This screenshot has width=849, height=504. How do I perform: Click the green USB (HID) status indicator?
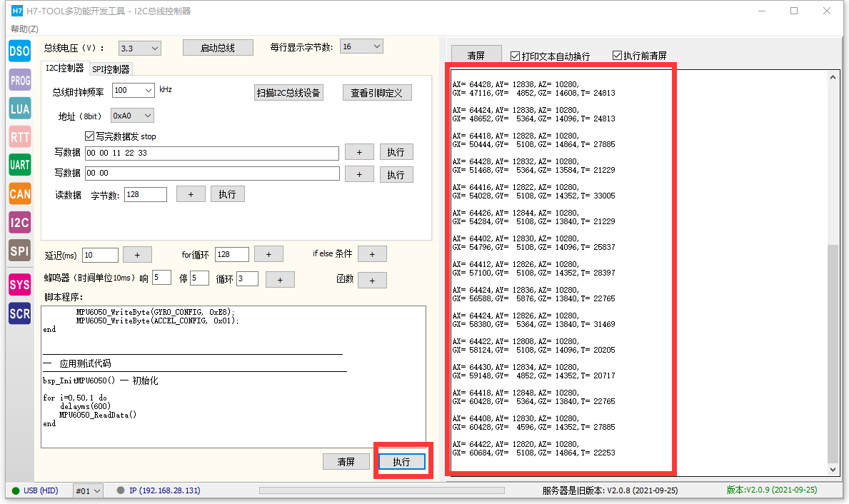tap(16, 491)
